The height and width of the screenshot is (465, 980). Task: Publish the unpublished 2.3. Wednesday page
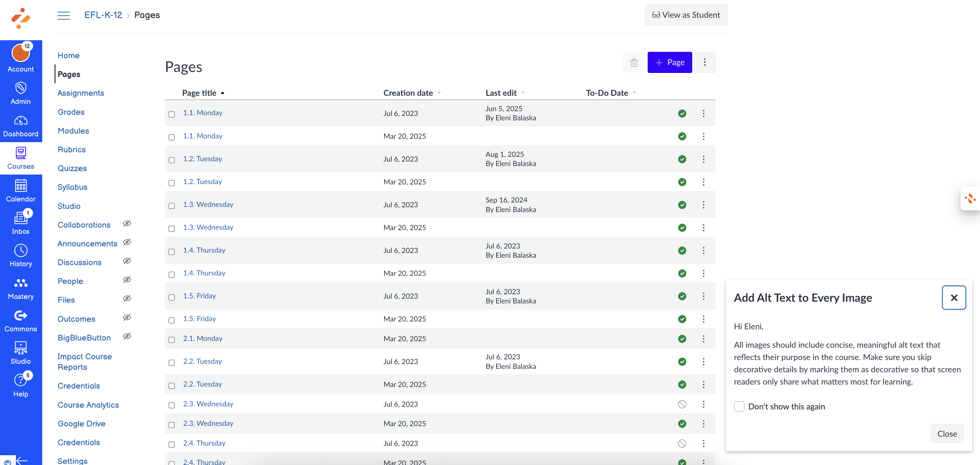click(x=682, y=404)
